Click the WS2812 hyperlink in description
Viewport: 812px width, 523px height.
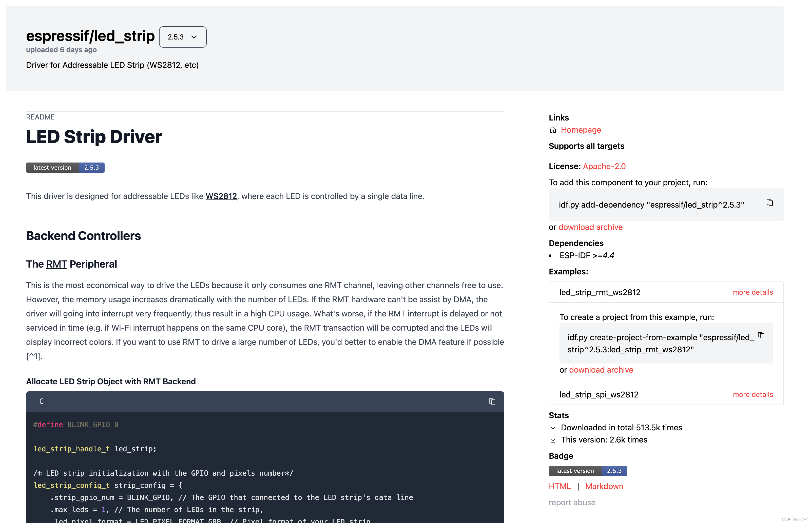click(221, 196)
